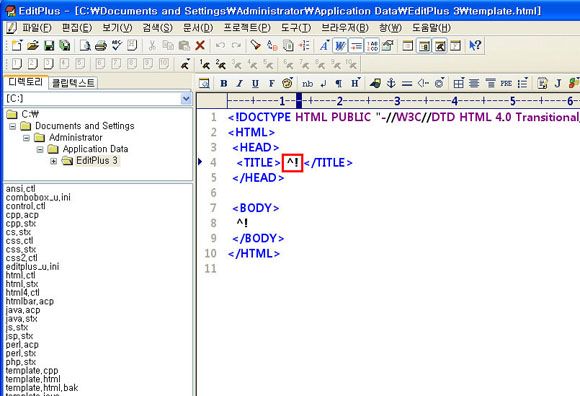Viewport: 580px width, 396px height.
Task: Collapse the Administrator tree node
Action: click(x=26, y=138)
